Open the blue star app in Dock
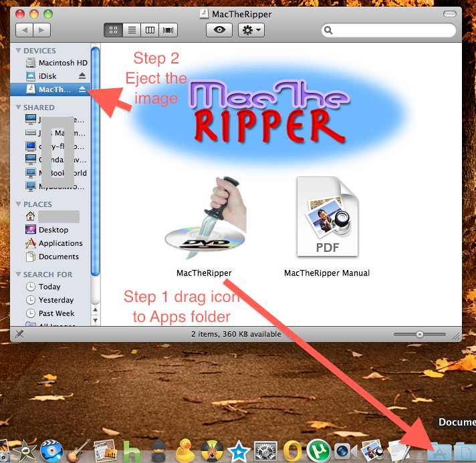Viewport: 476px width, 463px height. coord(239,451)
